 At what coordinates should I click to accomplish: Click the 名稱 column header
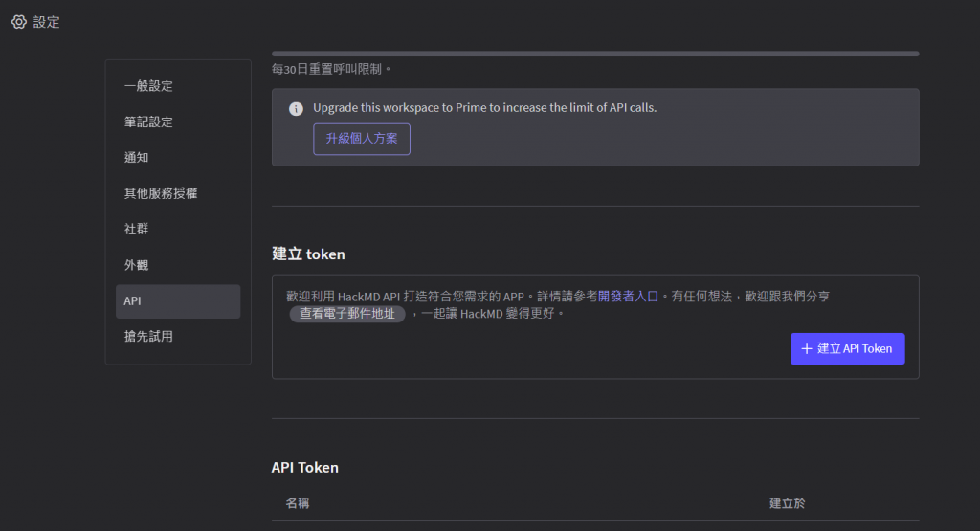click(298, 503)
